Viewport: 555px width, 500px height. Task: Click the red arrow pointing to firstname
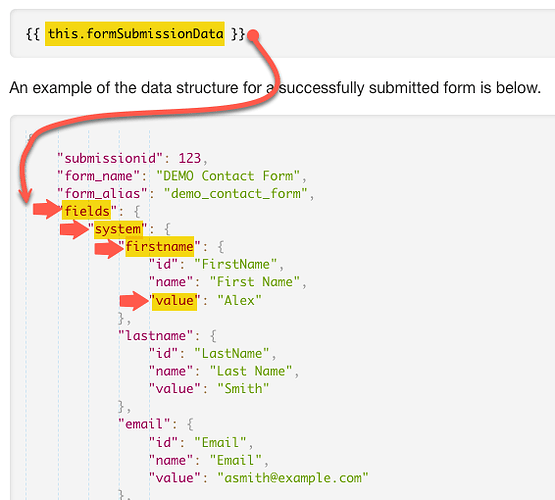[x=109, y=248]
